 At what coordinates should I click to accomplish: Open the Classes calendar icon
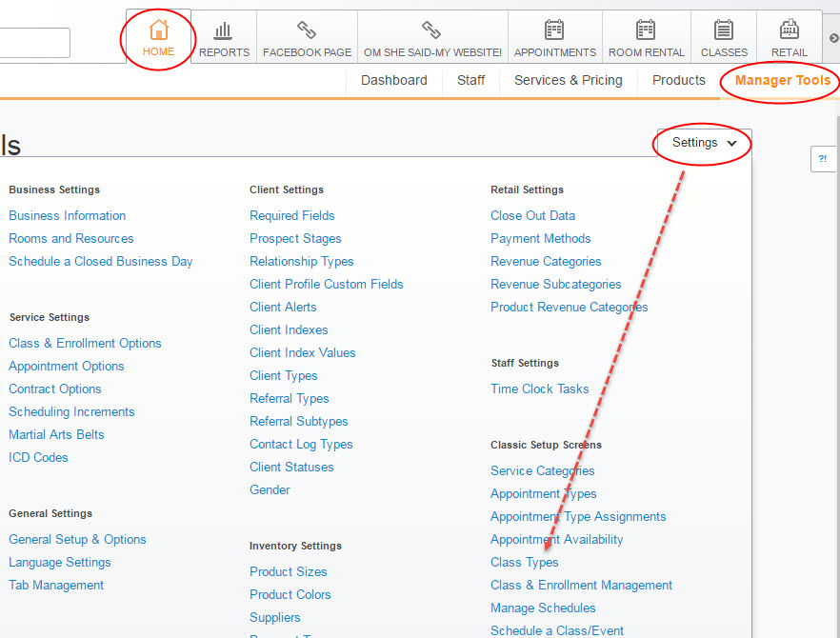[x=724, y=30]
